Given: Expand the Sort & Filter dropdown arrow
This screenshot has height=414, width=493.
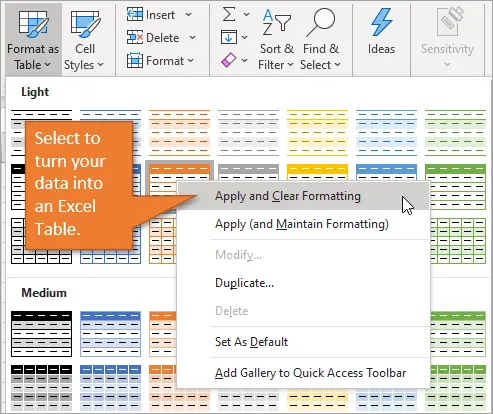Looking at the screenshot, I should click(x=290, y=65).
